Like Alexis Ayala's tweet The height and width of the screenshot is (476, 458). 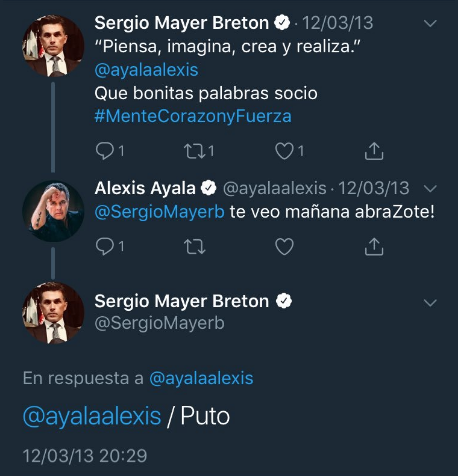click(284, 247)
